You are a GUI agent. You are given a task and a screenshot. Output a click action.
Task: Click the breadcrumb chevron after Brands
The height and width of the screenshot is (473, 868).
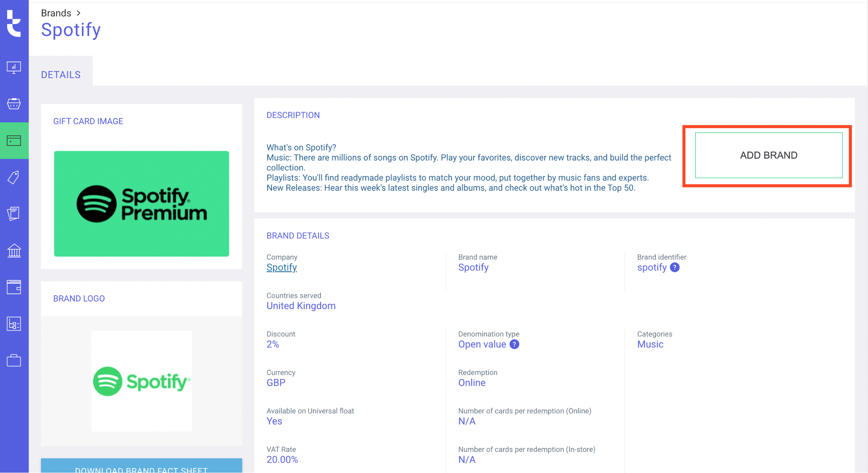coord(79,13)
